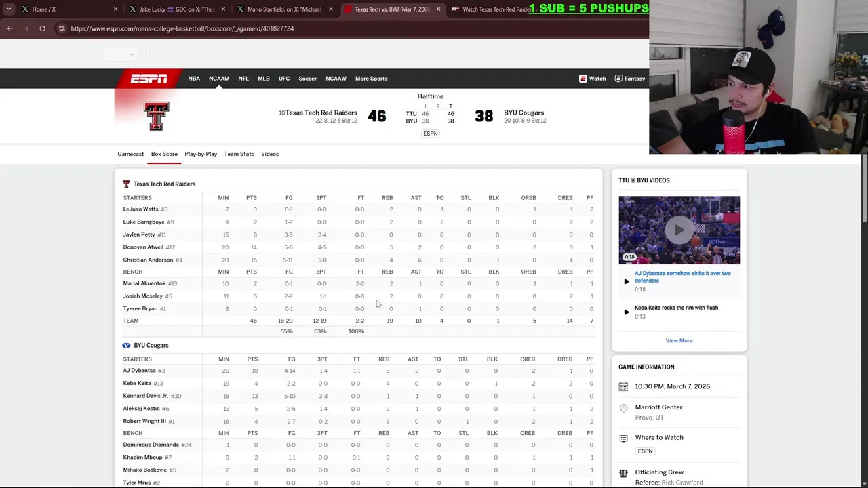
Task: Open the UFC section
Action: click(284, 79)
